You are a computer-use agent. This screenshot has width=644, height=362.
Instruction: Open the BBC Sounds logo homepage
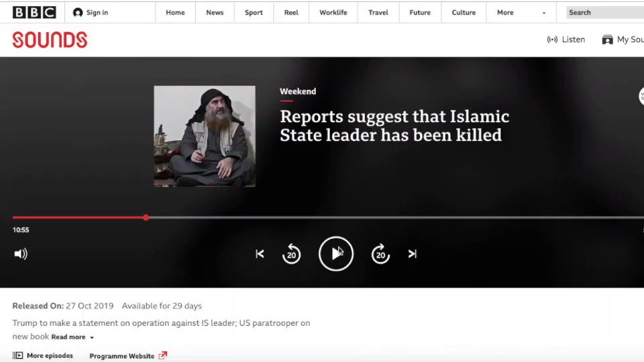tap(50, 40)
